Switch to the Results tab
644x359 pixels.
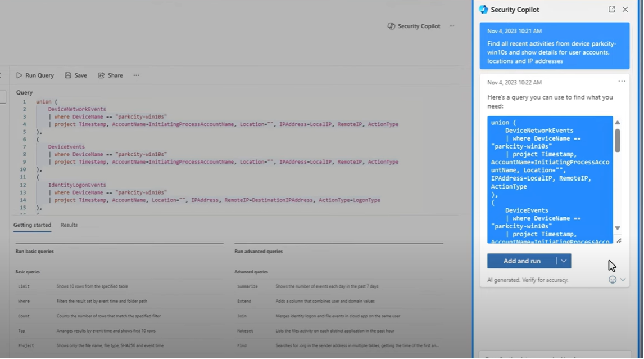69,225
